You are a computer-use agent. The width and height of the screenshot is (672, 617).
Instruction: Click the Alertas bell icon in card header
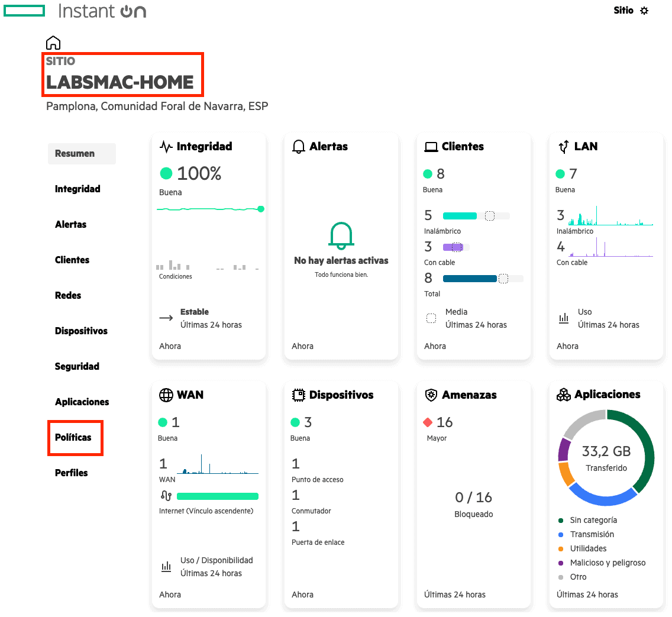click(299, 147)
